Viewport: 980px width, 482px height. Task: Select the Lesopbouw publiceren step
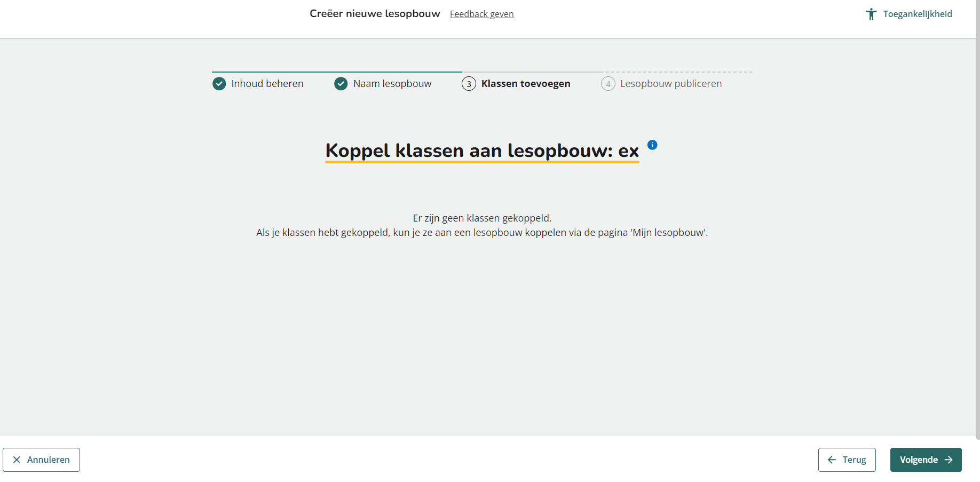[661, 84]
